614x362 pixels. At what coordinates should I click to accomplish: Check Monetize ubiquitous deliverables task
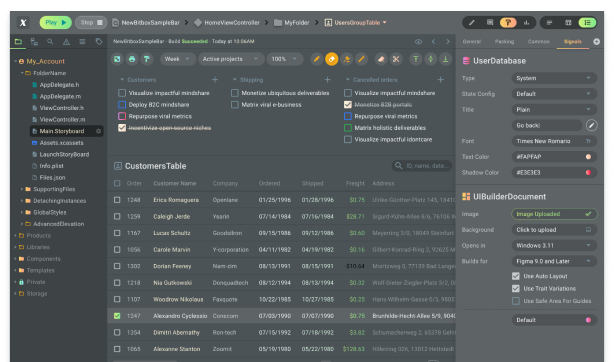tap(235, 93)
